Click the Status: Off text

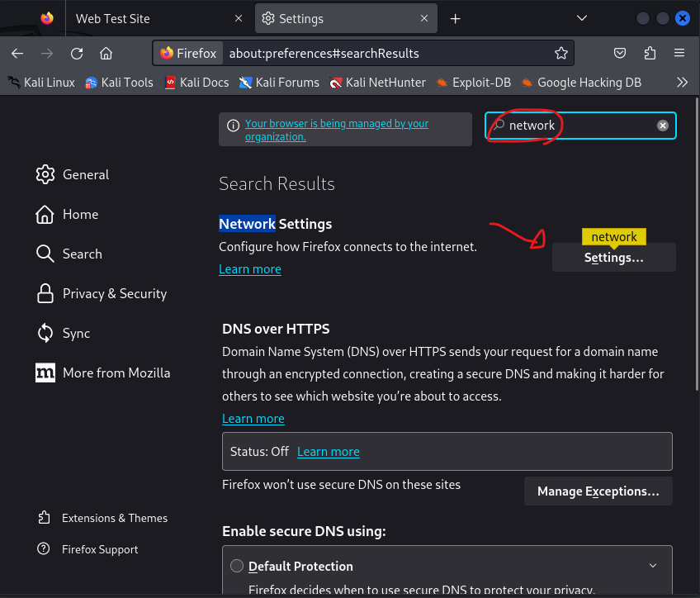[x=259, y=452]
